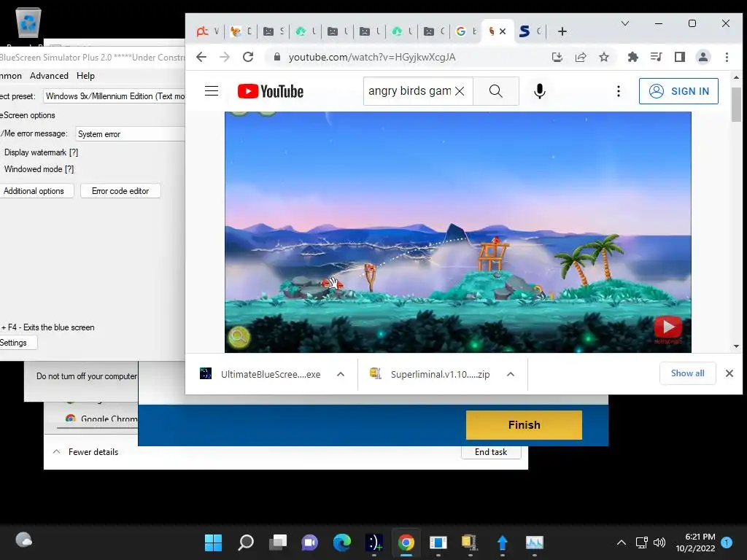Open Additional options in BlueScreen Simulator
This screenshot has height=560, width=747.
point(35,191)
